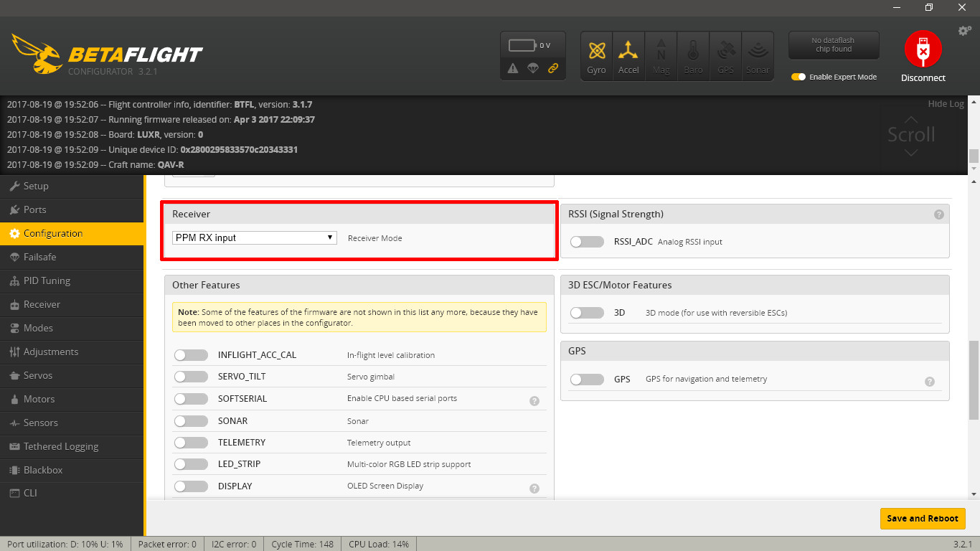The image size is (980, 551).
Task: Enable SONAR switch
Action: (191, 420)
